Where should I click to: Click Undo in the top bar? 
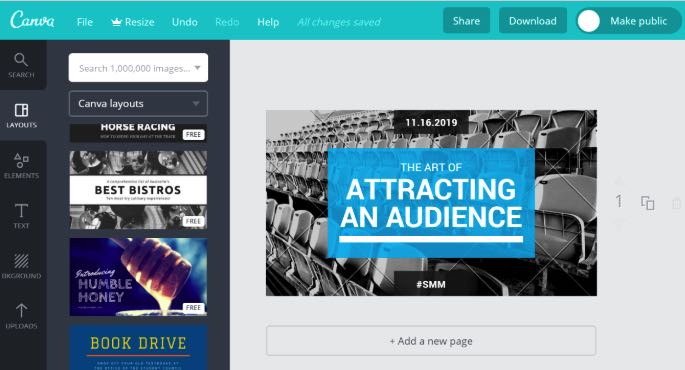pyautogui.click(x=184, y=22)
